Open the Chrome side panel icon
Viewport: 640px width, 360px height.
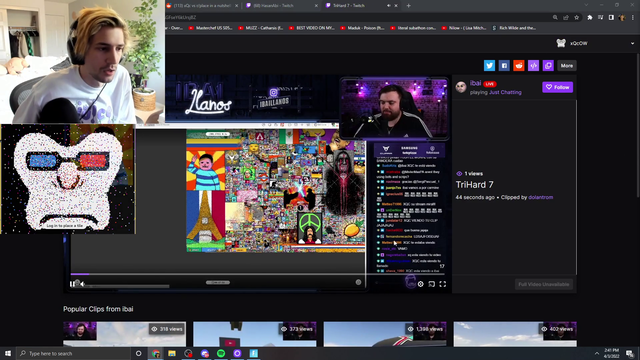pos(611,18)
